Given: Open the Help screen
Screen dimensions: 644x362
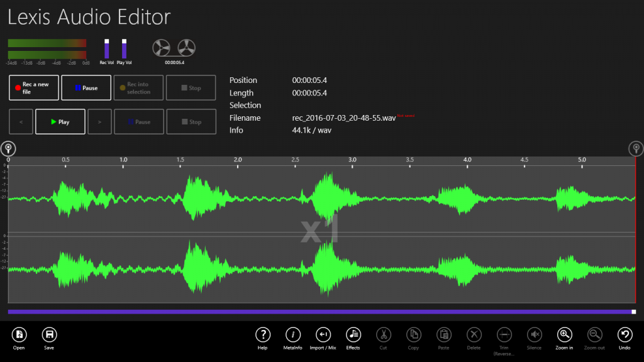Looking at the screenshot, I should (x=263, y=334).
